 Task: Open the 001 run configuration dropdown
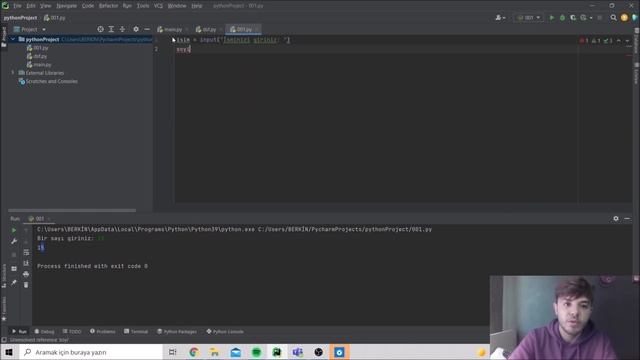[x=529, y=18]
